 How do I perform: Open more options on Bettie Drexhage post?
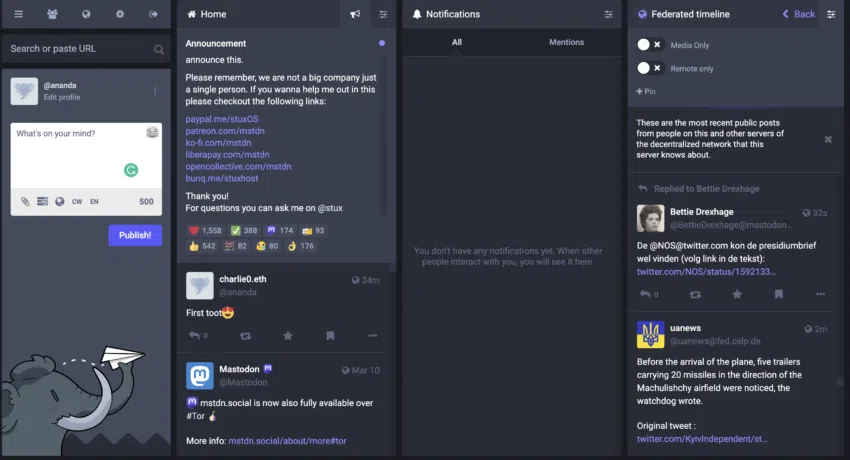point(820,294)
